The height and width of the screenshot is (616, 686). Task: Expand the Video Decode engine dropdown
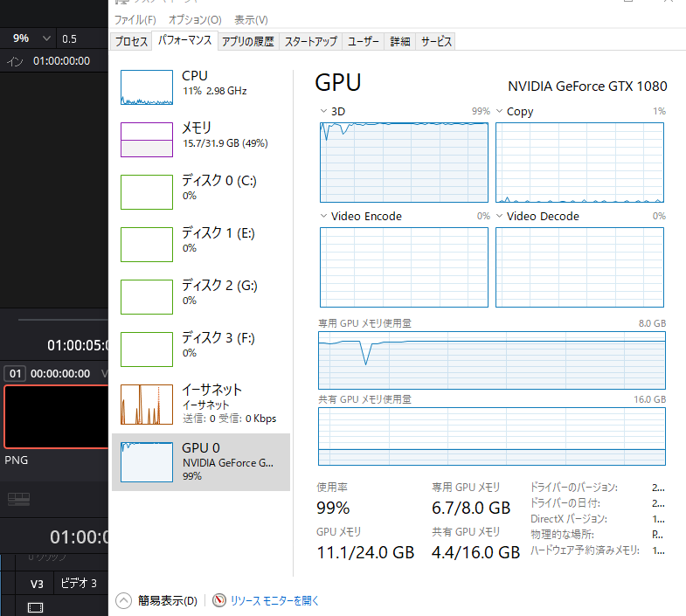(x=500, y=216)
